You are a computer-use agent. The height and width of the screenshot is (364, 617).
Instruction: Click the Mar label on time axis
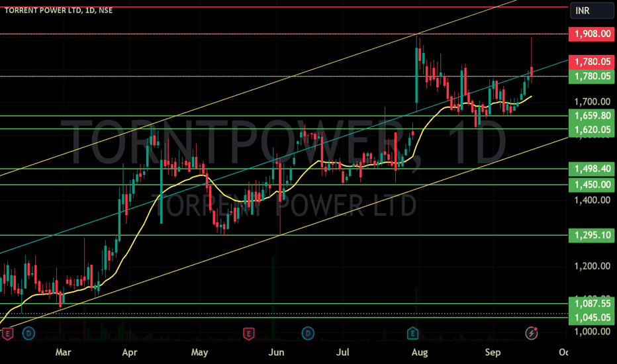[x=63, y=352]
